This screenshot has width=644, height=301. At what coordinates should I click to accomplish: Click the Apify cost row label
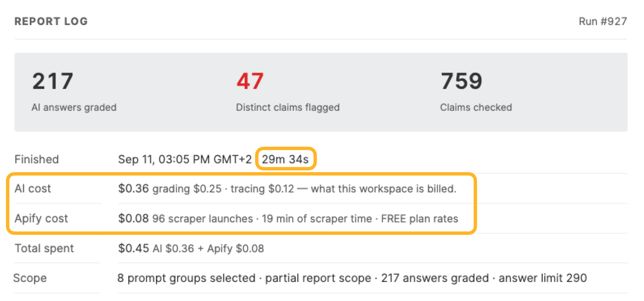click(x=41, y=219)
